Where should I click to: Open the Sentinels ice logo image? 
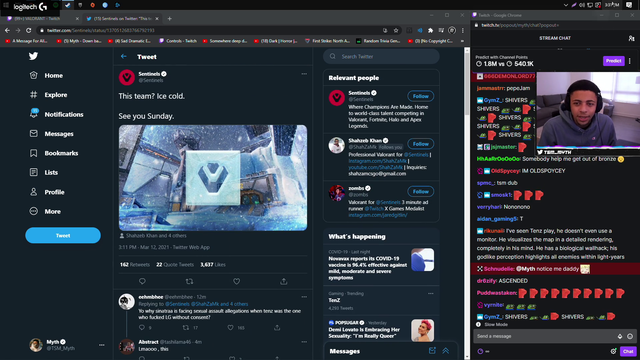click(213, 178)
